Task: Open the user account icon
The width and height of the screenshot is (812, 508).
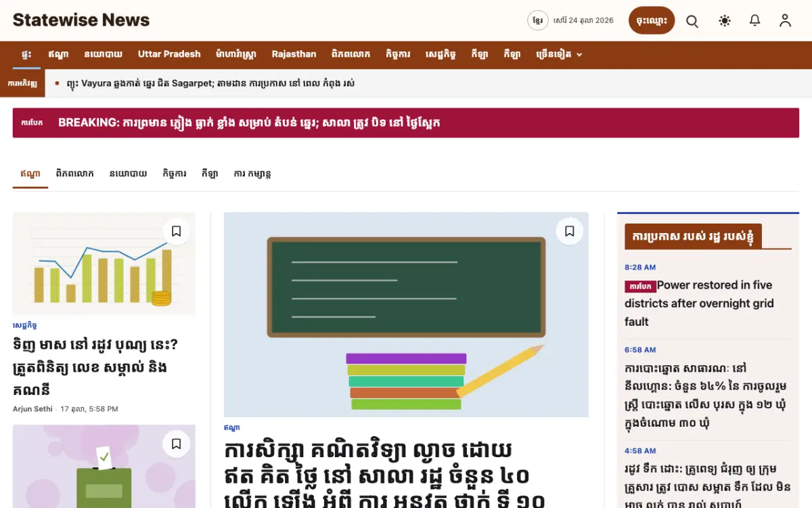Action: [x=785, y=20]
